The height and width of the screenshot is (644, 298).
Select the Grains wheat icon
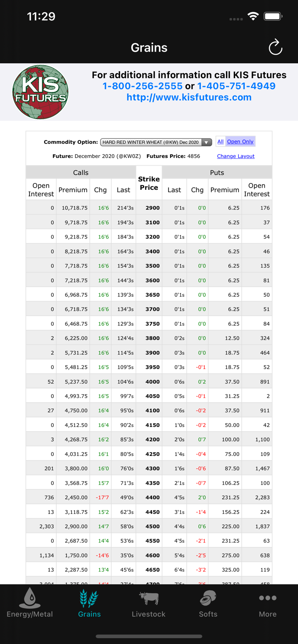pyautogui.click(x=89, y=598)
